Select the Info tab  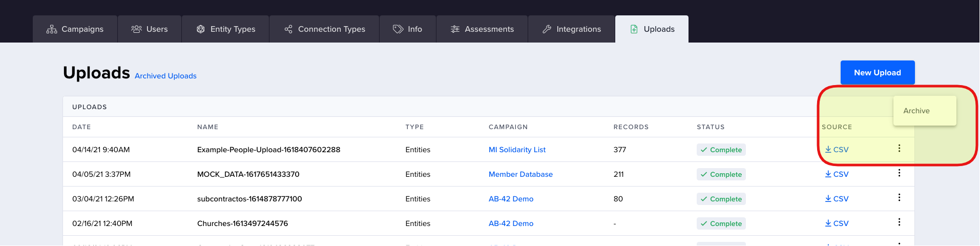coord(408,29)
